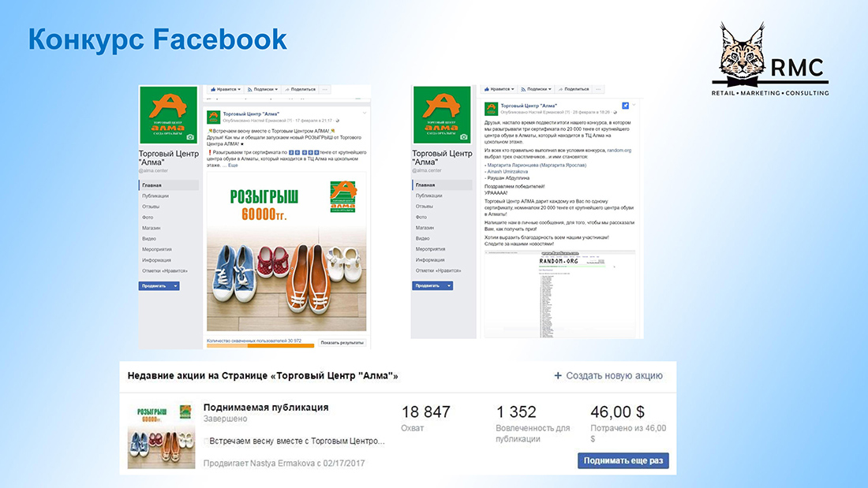Open the three-dots menu beside left Поделиться button
The image size is (868, 488).
tap(325, 89)
